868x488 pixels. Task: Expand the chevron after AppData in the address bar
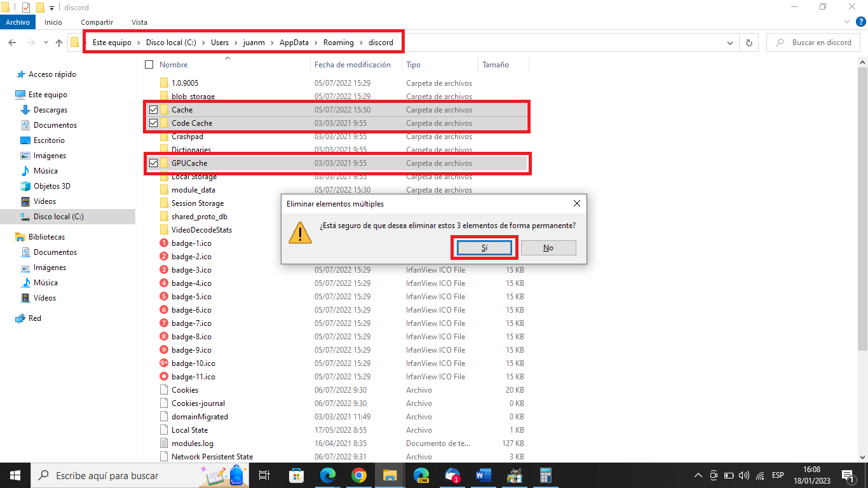[316, 43]
